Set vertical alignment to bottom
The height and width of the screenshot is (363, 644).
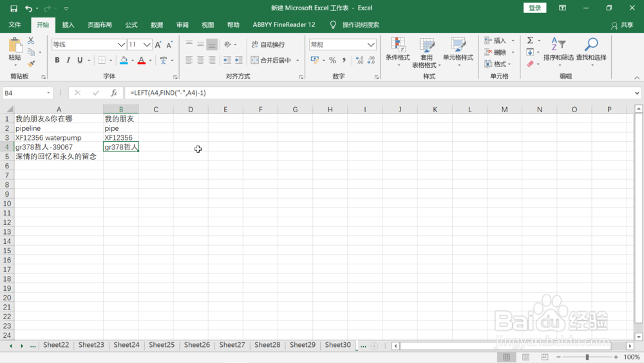[212, 44]
